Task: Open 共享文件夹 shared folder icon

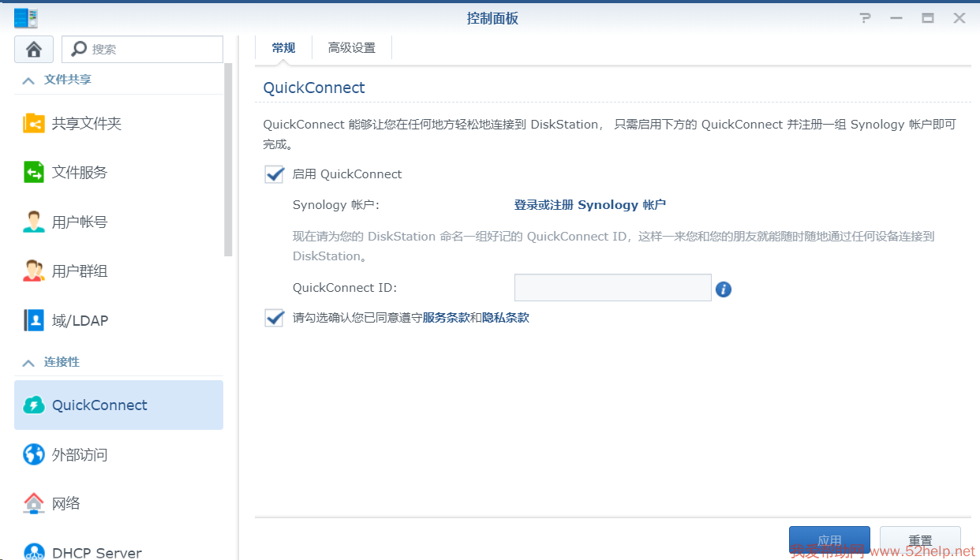Action: coord(34,124)
